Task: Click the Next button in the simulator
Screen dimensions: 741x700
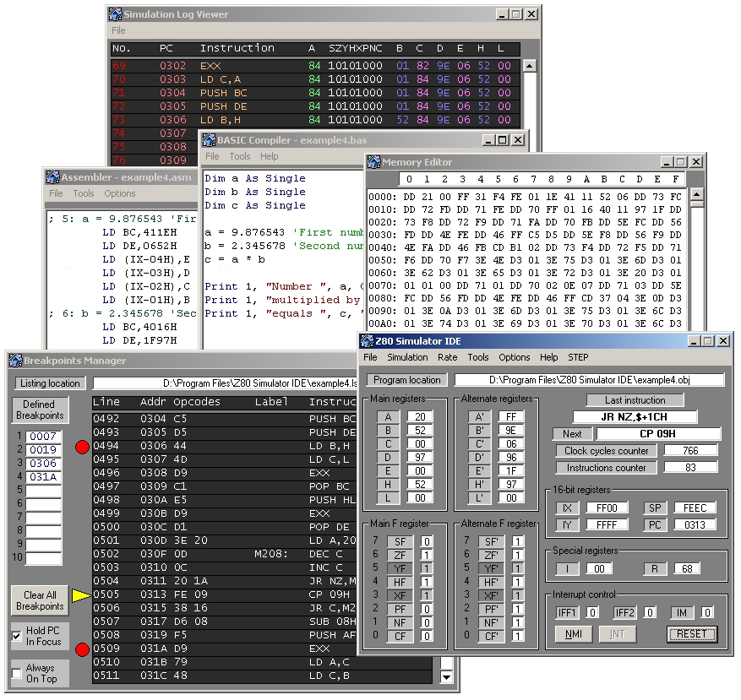Action: pyautogui.click(x=572, y=434)
